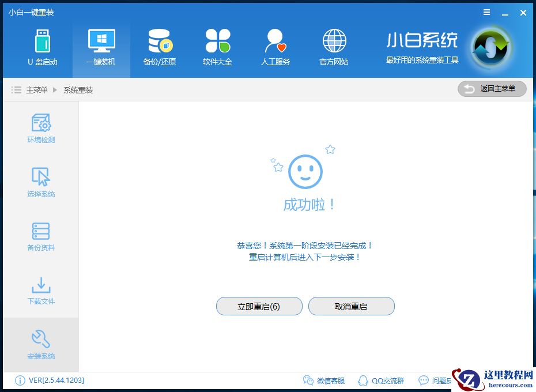Click the 主菜单 breadcrumb entry
This screenshot has width=536, height=392.
point(37,90)
